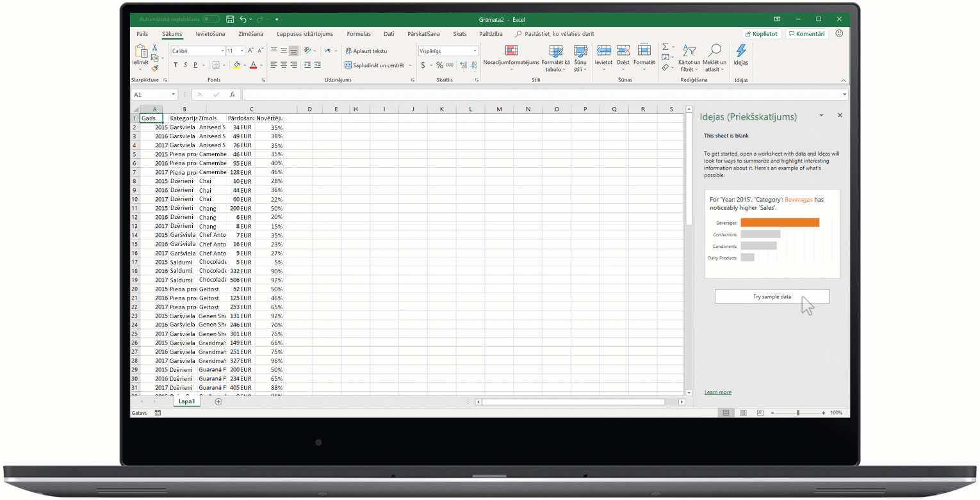Click the smiley feedback icon
The height and width of the screenshot is (500, 980).
click(839, 33)
